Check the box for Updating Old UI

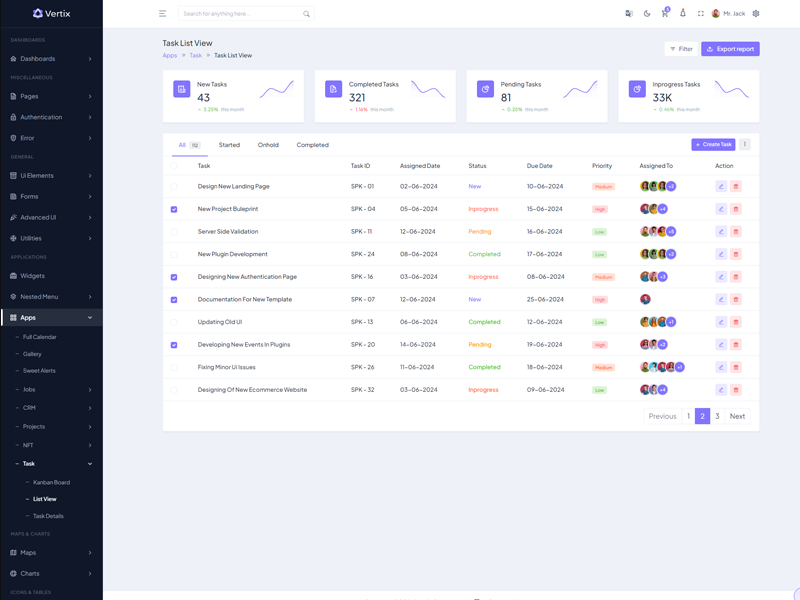pyautogui.click(x=174, y=322)
